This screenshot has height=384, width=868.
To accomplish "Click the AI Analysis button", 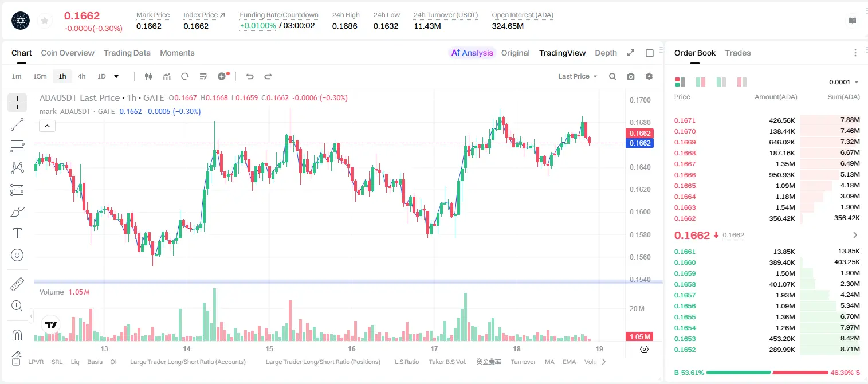I will coord(472,53).
